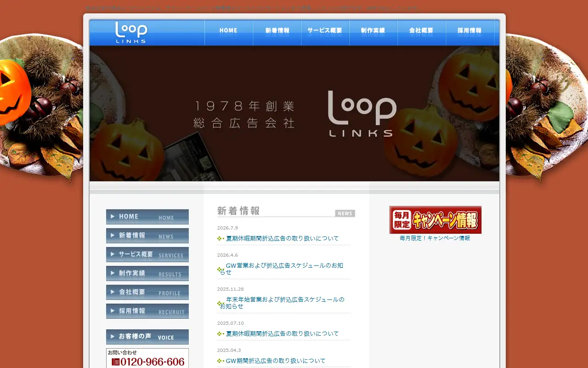
Task: Click the bullet icon beside 2026.7.9 news item
Action: click(x=220, y=239)
